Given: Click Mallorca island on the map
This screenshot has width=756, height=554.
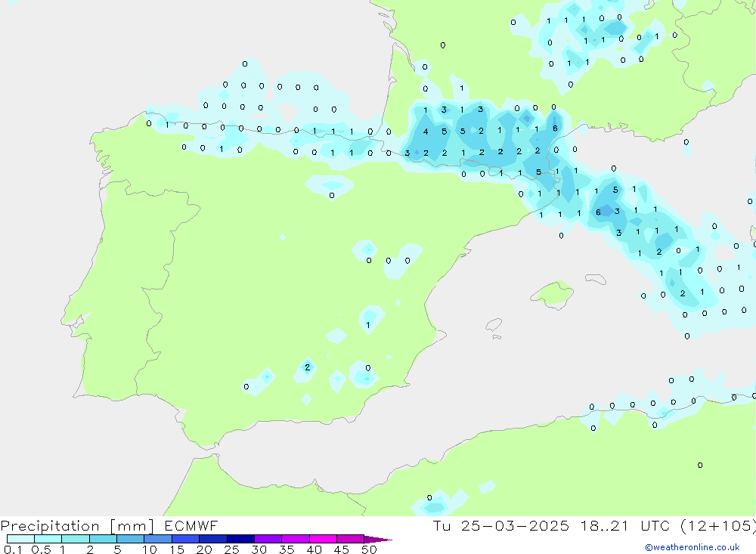Looking at the screenshot, I should (553, 294).
